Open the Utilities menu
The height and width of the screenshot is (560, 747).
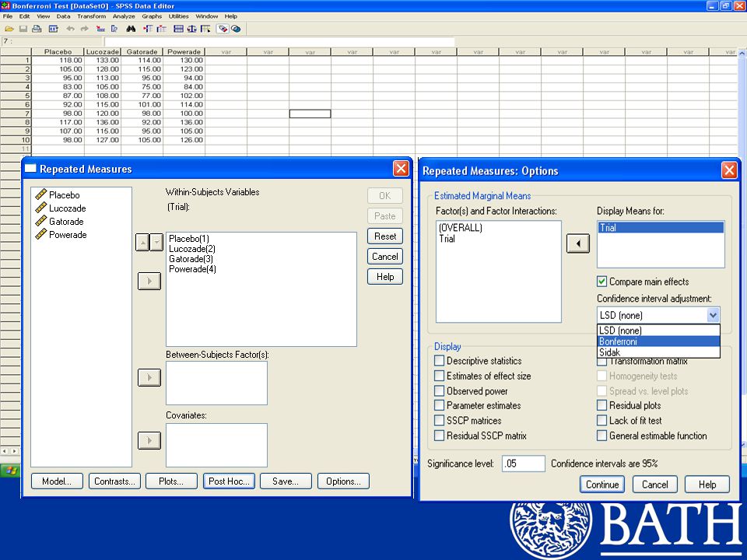(179, 16)
